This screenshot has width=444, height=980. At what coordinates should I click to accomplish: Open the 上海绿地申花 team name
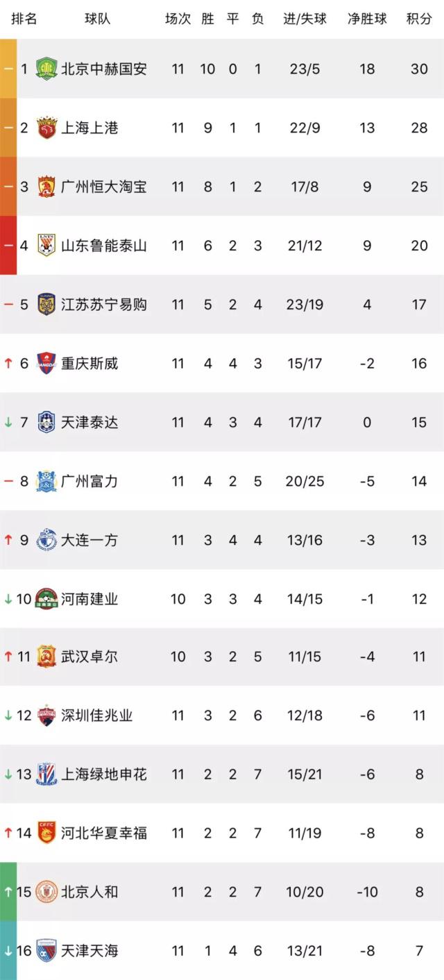click(104, 774)
